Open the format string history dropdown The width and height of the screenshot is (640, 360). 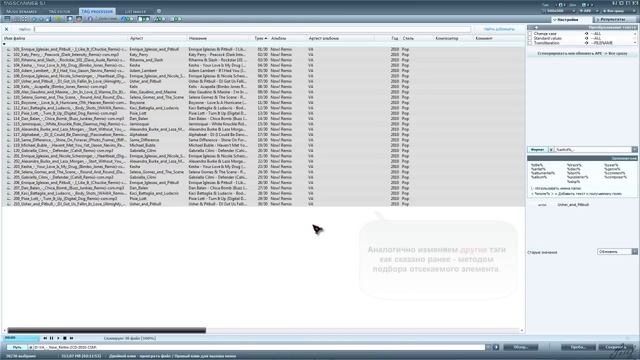click(635, 150)
